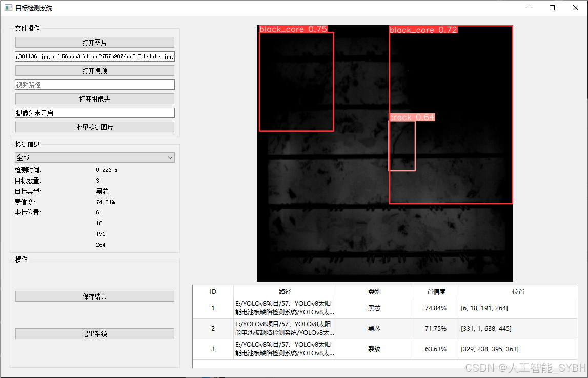Select the 黑芯 category cell in row 2
Screen dimensions: 588x378
[x=374, y=328]
